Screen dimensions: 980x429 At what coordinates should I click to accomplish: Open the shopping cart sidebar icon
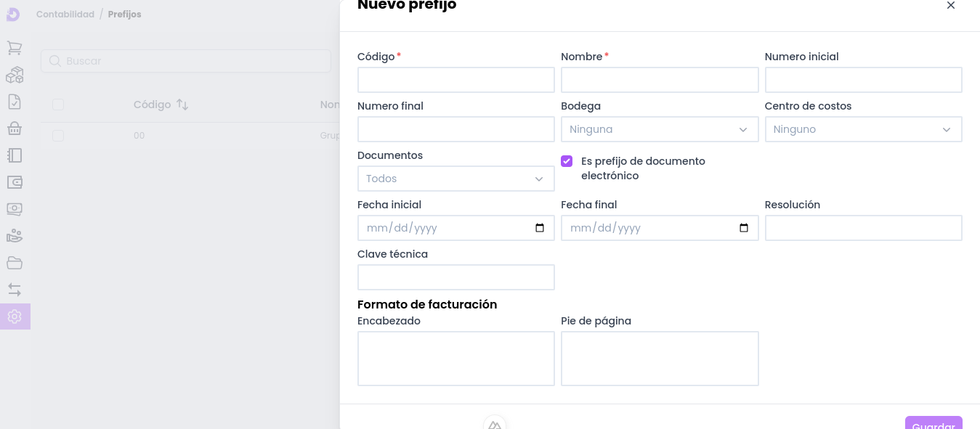coord(15,48)
